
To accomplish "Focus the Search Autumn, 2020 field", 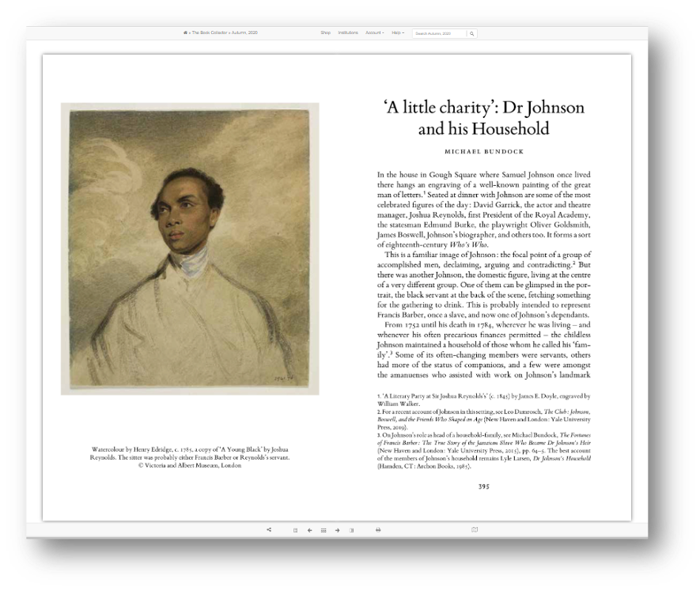I will (439, 33).
